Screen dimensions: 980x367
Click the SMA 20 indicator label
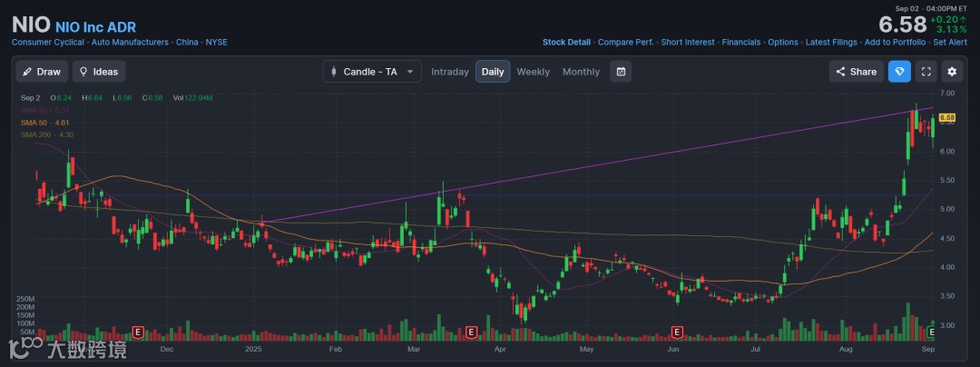[45, 110]
